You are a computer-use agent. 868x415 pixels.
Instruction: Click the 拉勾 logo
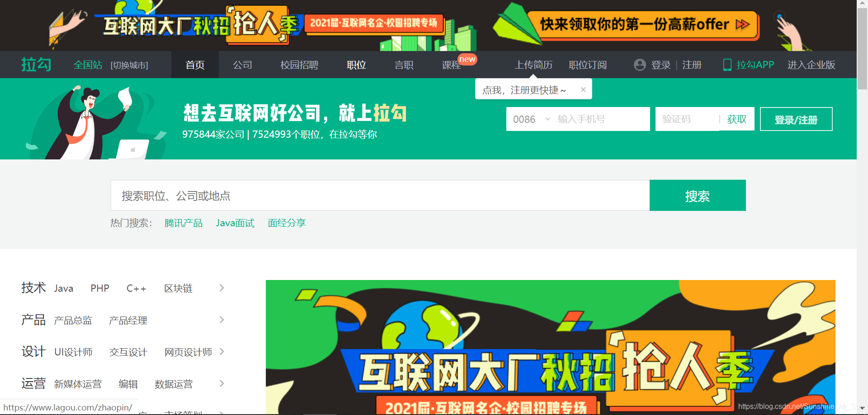pos(36,65)
